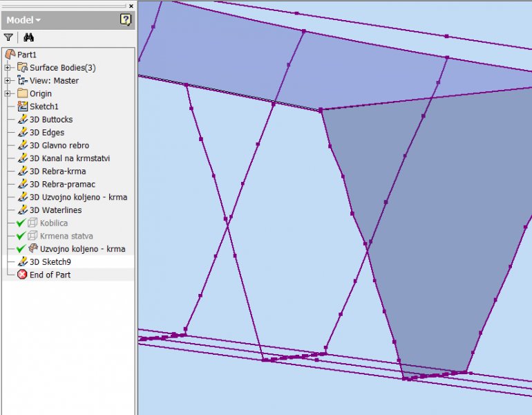
Task: Select Part1 root in browser tree
Action: 26,55
